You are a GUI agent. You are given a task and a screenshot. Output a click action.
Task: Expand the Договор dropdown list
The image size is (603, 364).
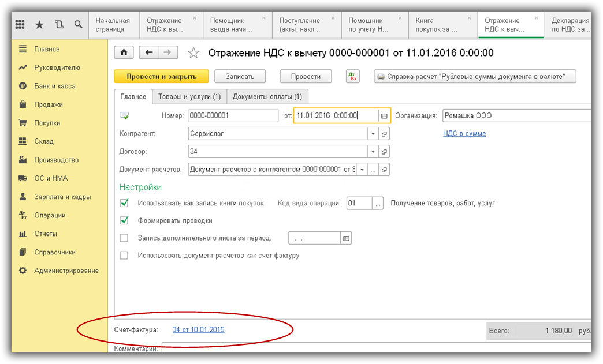click(373, 152)
